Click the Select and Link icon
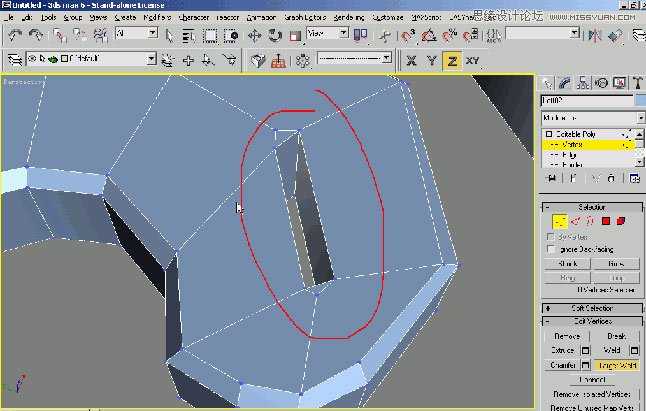Screen dimensions: 646x411 click(60, 36)
